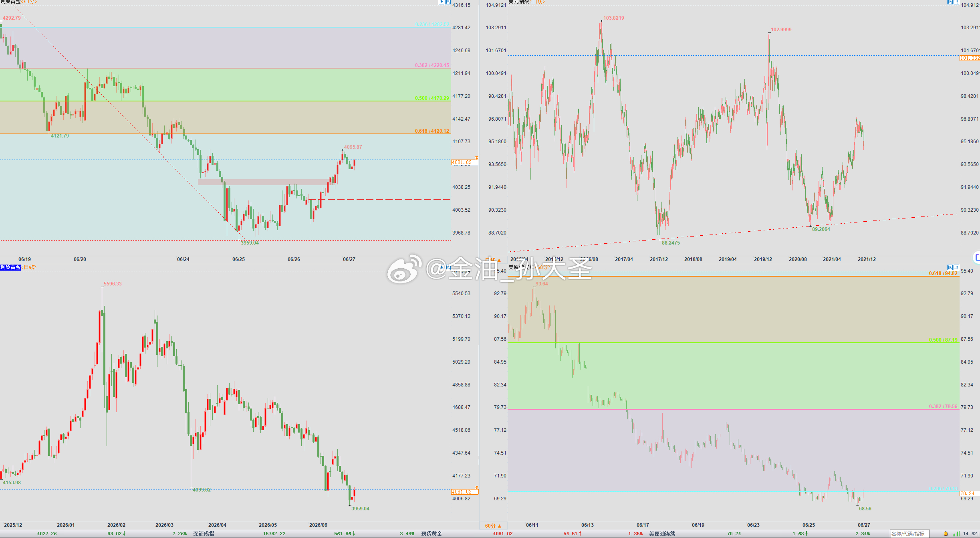Image resolution: width=980 pixels, height=538 pixels.
Task: Click the 15782.22 index value
Action: tap(274, 534)
